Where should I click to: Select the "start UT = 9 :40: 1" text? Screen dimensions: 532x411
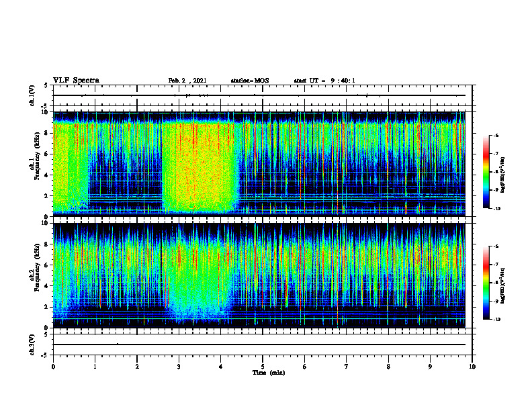click(324, 81)
